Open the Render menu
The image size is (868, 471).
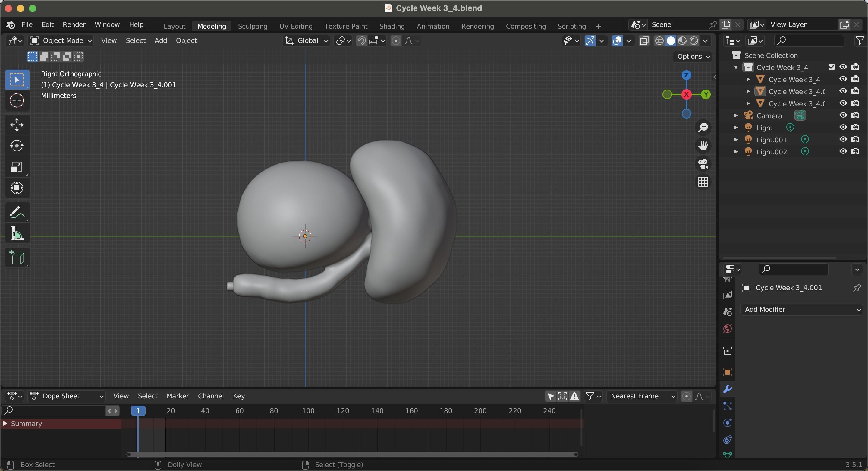pos(74,25)
